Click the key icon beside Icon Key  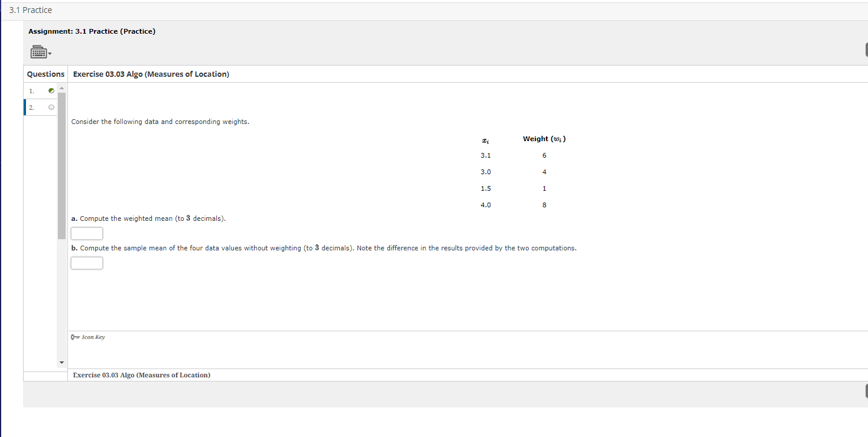[74, 337]
